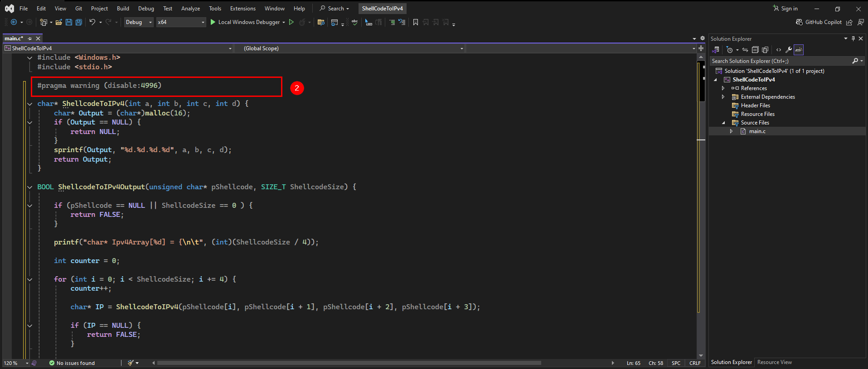Open the Pending Changes Filter clock icon

point(730,50)
